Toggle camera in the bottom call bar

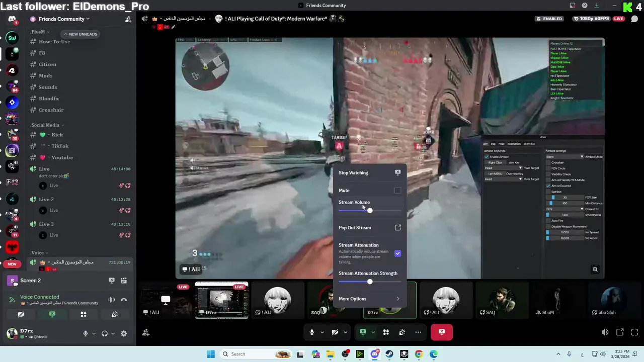point(335,332)
